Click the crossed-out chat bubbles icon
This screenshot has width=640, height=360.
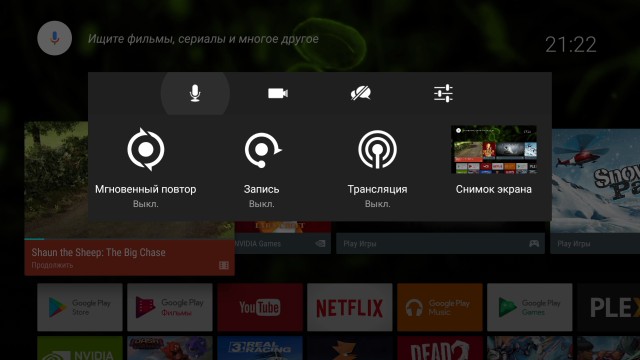coord(360,93)
